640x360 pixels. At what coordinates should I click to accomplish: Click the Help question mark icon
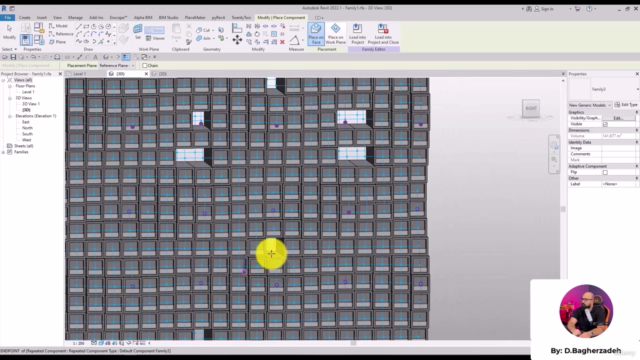[589, 9]
